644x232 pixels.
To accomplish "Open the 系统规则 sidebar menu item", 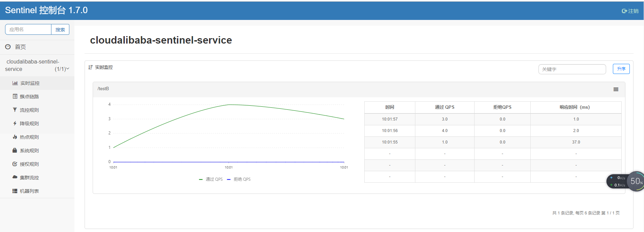I will coord(37,151).
